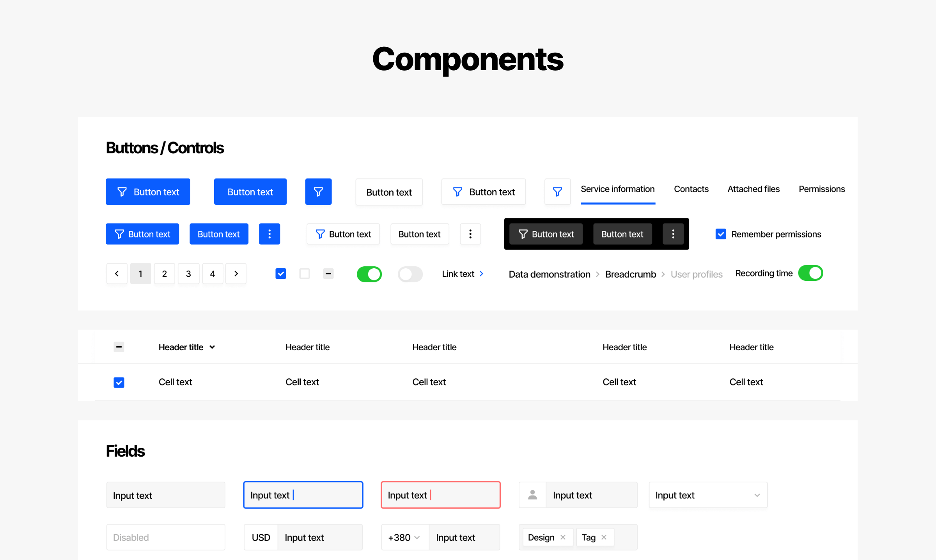Click the outlined icon-only filter button
The height and width of the screenshot is (560, 936).
tap(557, 191)
